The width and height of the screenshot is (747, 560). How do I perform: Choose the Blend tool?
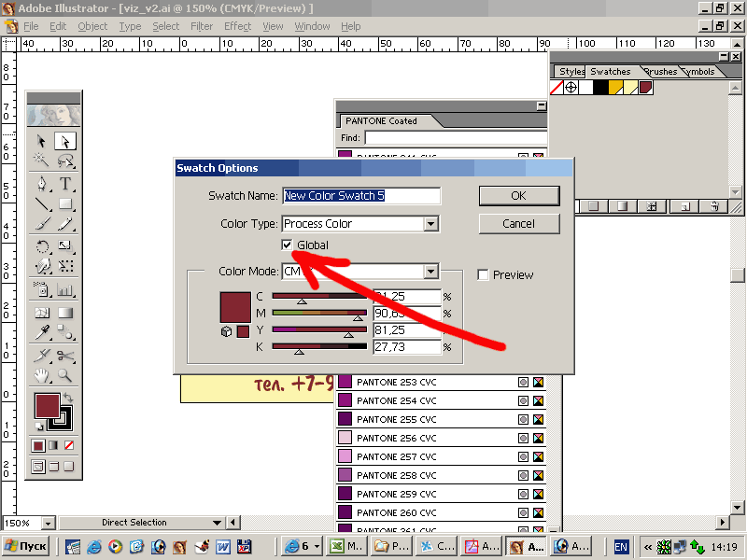click(65, 332)
